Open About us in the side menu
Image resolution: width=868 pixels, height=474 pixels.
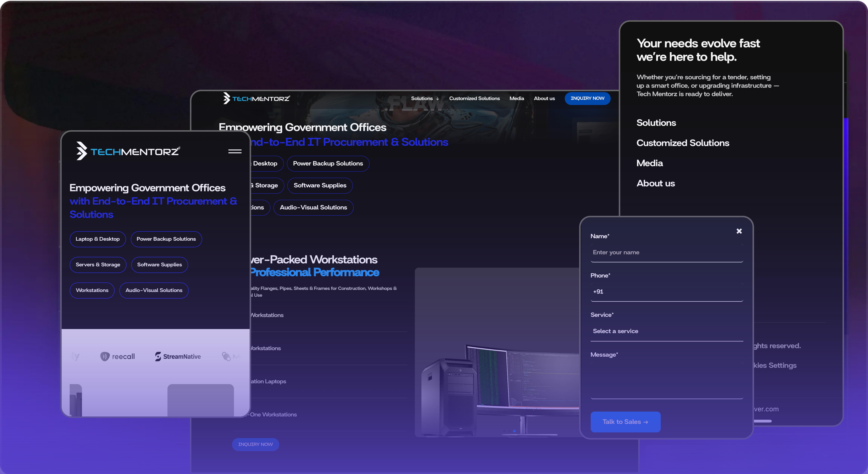pos(655,183)
